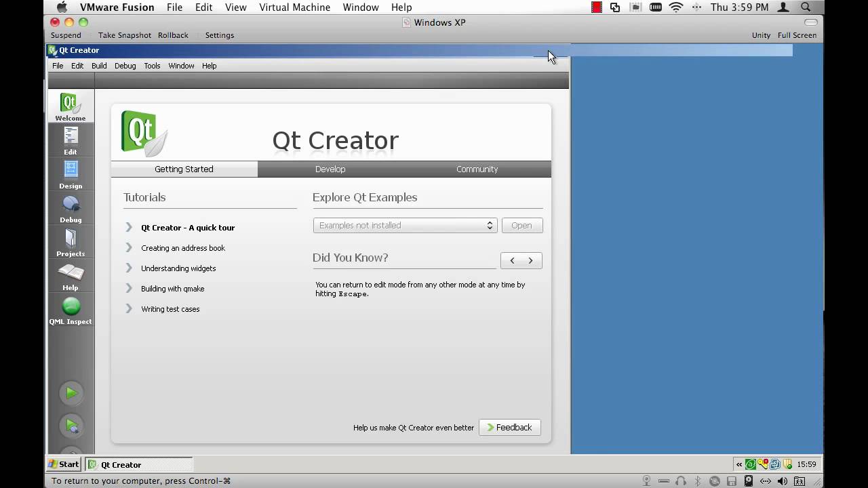Enter Full Screen mode in VMware

[x=797, y=35]
